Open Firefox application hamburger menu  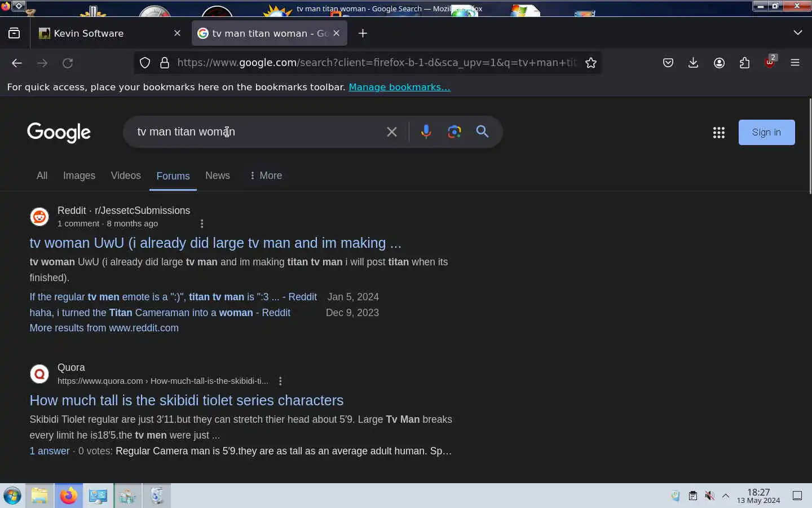795,63
